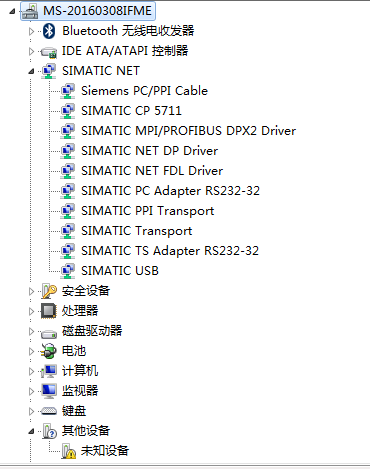370x469 pixels.
Task: Select SIMATIC CP 5711 text
Action: point(131,111)
